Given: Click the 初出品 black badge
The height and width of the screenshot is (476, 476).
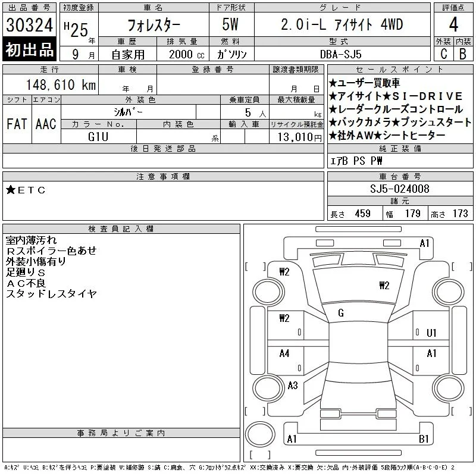Looking at the screenshot, I should pos(29,49).
